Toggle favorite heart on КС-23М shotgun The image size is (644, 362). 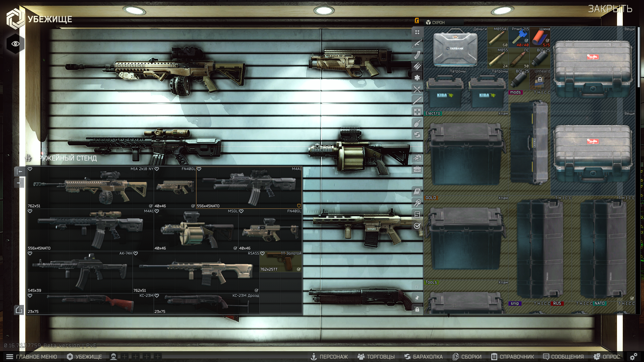30,296
